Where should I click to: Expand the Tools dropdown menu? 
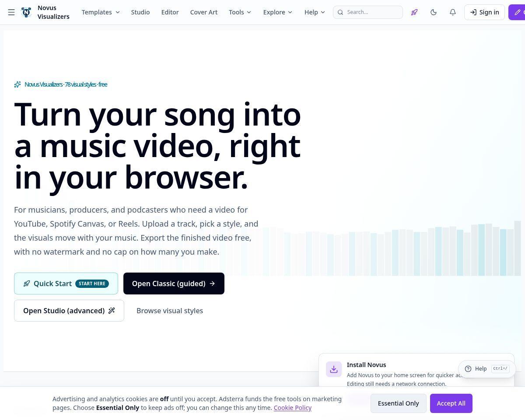[x=240, y=12]
